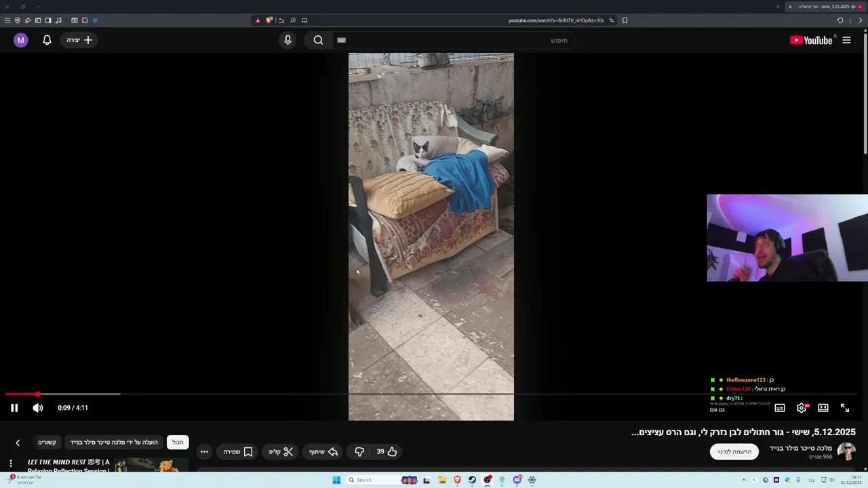Select the קשורים related chip
Viewport: 868px width, 488px height.
[47, 443]
